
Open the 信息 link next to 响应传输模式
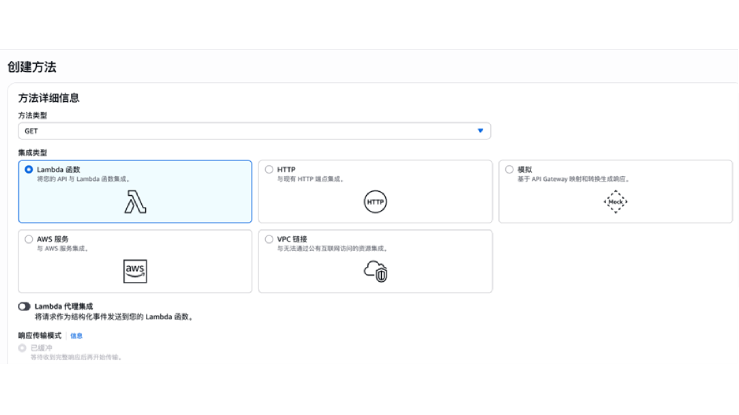pos(76,336)
